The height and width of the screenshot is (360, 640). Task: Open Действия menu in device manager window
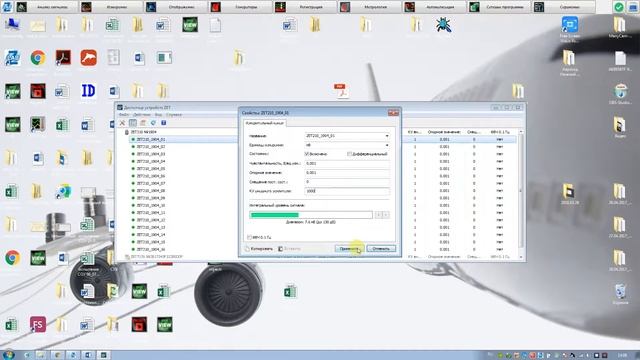coord(142,115)
